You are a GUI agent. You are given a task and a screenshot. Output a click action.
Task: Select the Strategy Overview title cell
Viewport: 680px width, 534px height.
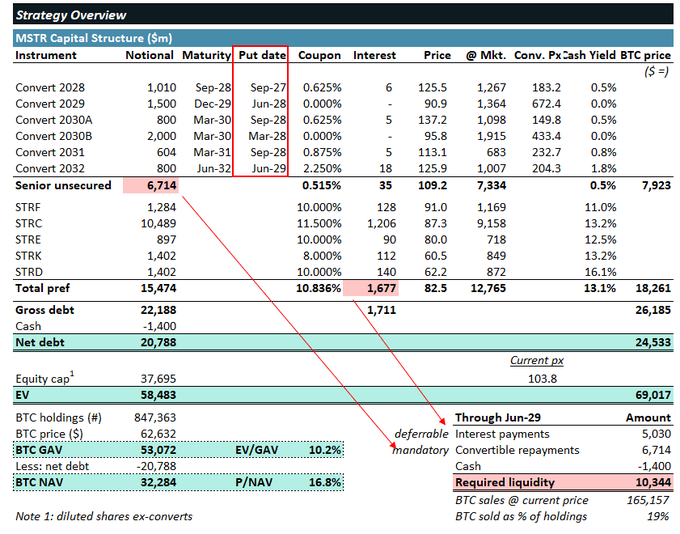point(71,15)
